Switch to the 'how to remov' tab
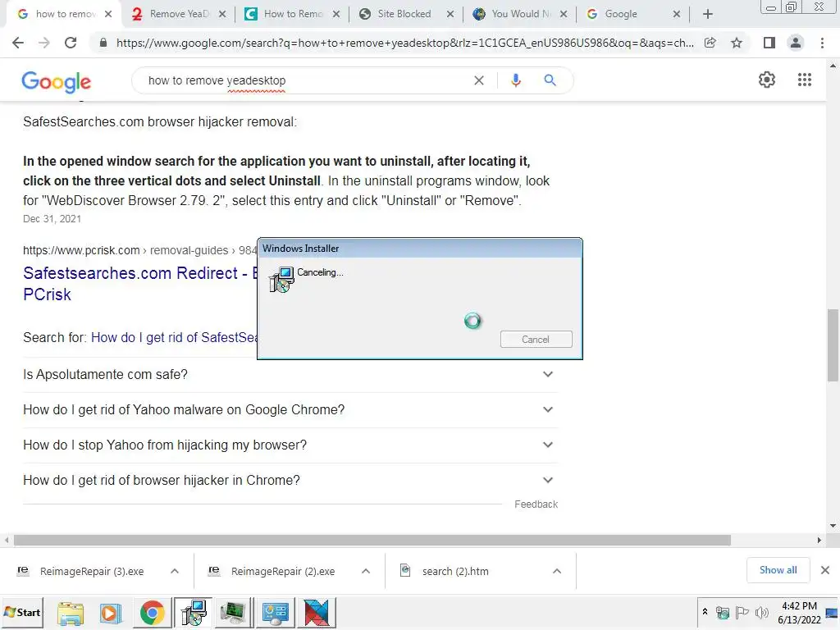 point(62,14)
